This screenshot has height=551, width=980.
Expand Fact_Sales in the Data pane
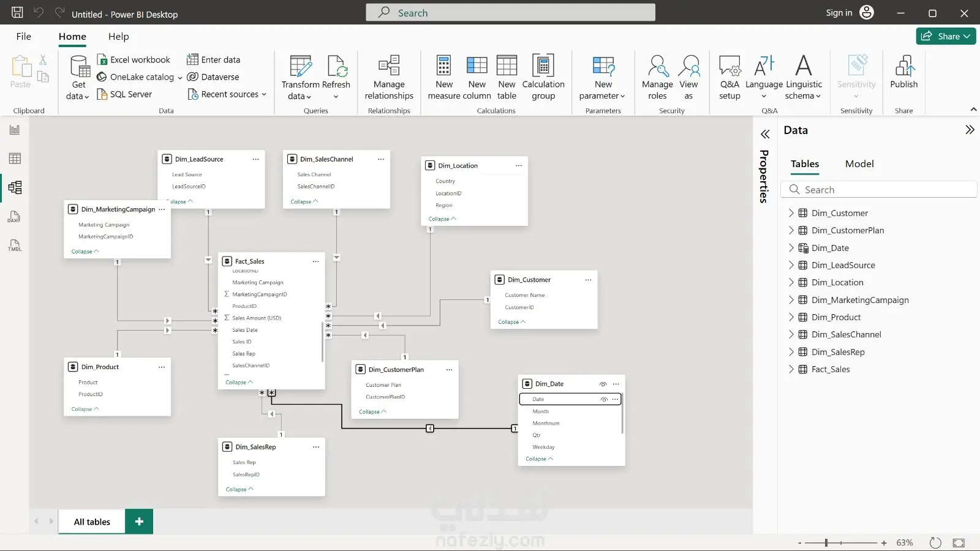pos(791,369)
